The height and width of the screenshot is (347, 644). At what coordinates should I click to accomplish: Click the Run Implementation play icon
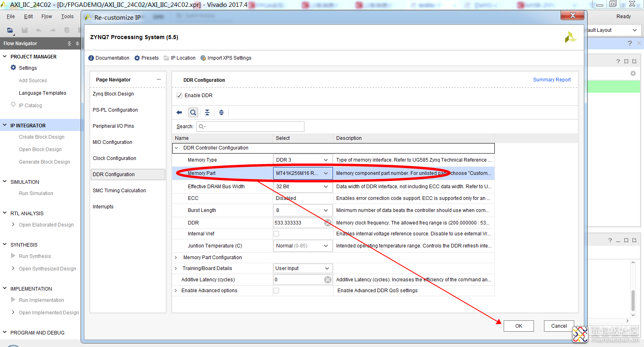coord(13,300)
